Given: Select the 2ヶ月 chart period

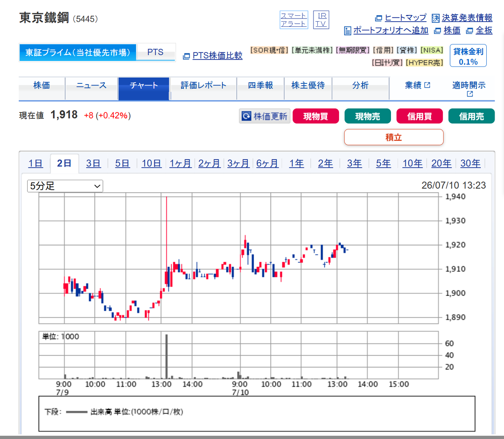Looking at the screenshot, I should [209, 163].
